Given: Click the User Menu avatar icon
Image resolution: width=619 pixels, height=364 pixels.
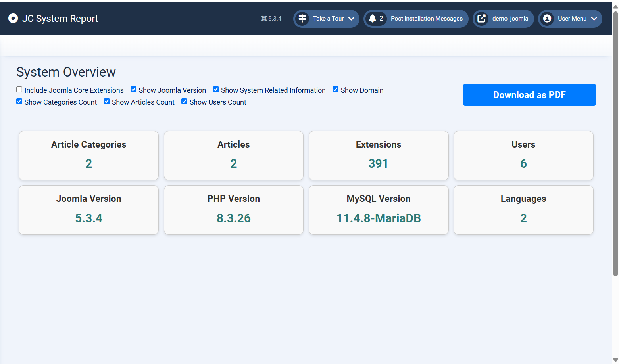Looking at the screenshot, I should 547,19.
